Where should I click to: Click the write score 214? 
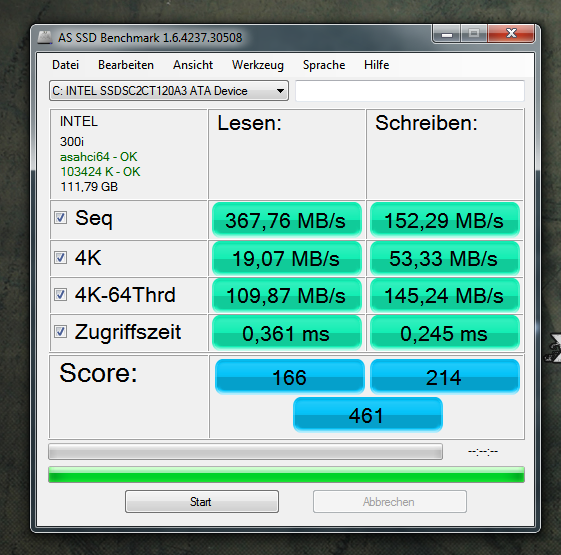point(445,376)
